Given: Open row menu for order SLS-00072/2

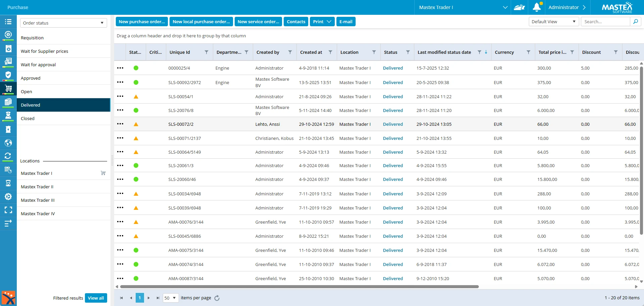Looking at the screenshot, I should pyautogui.click(x=120, y=124).
